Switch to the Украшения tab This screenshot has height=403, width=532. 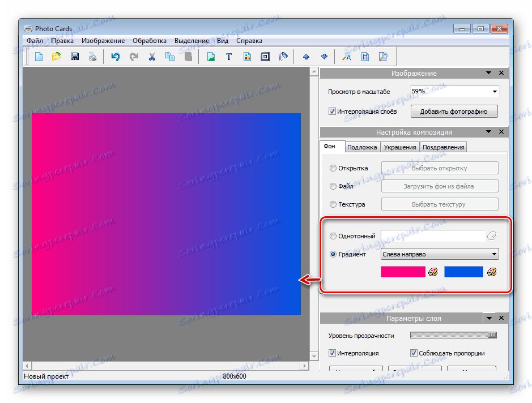coord(399,147)
